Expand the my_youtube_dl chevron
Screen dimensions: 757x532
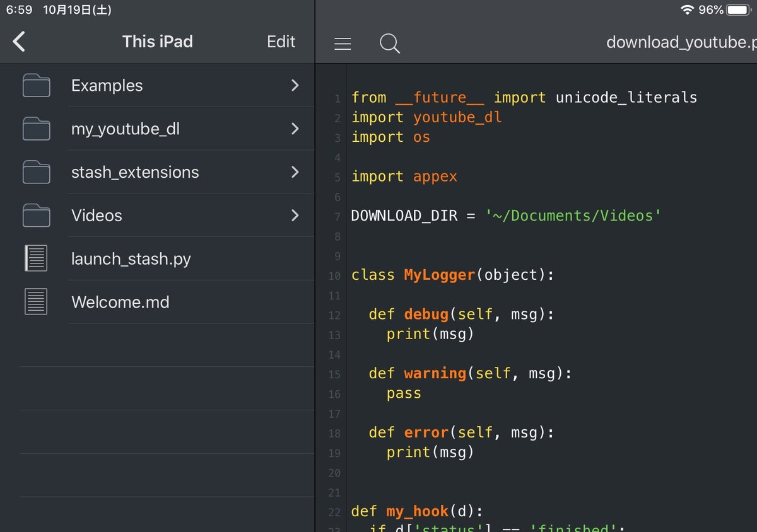click(295, 129)
